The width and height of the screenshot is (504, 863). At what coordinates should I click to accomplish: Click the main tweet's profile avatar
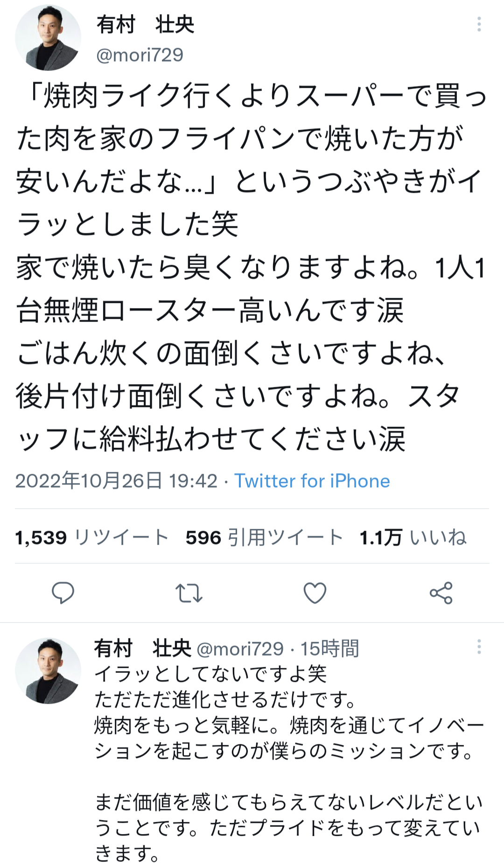point(48,38)
